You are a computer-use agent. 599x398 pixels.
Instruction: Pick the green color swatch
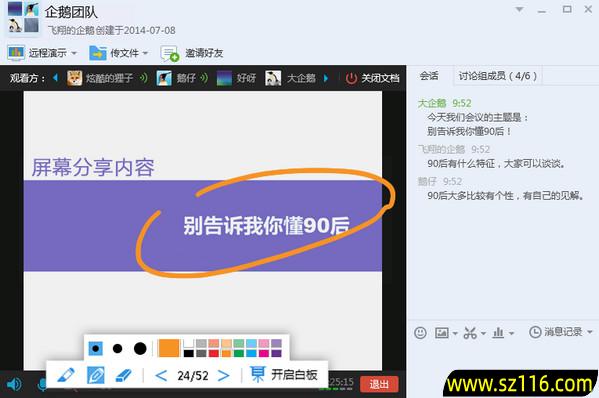[x=239, y=354]
